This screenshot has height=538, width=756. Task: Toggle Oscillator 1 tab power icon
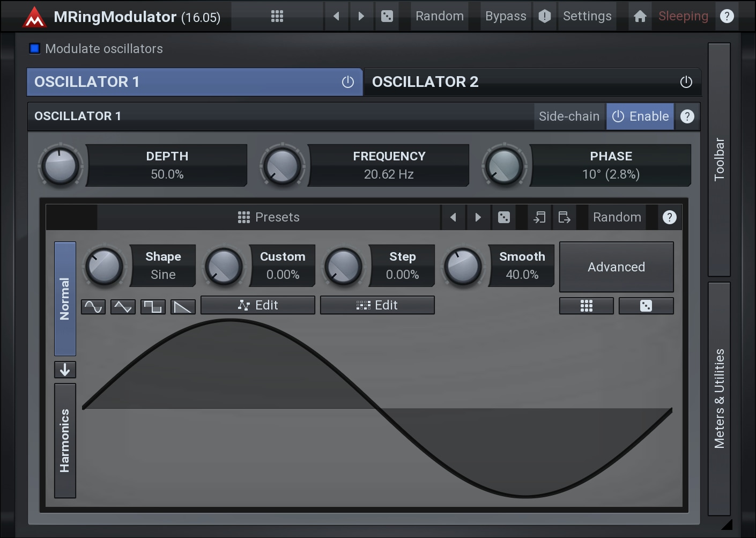coord(348,82)
